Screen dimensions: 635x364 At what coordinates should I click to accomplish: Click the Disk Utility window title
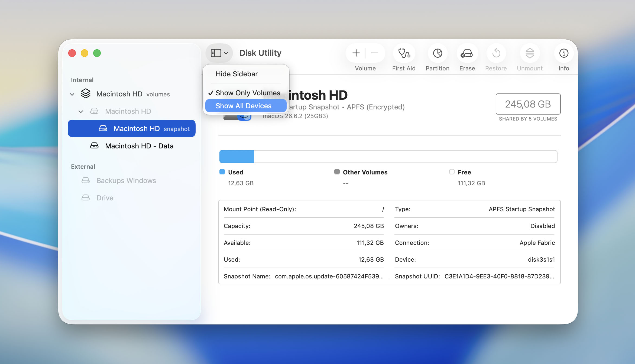click(260, 53)
